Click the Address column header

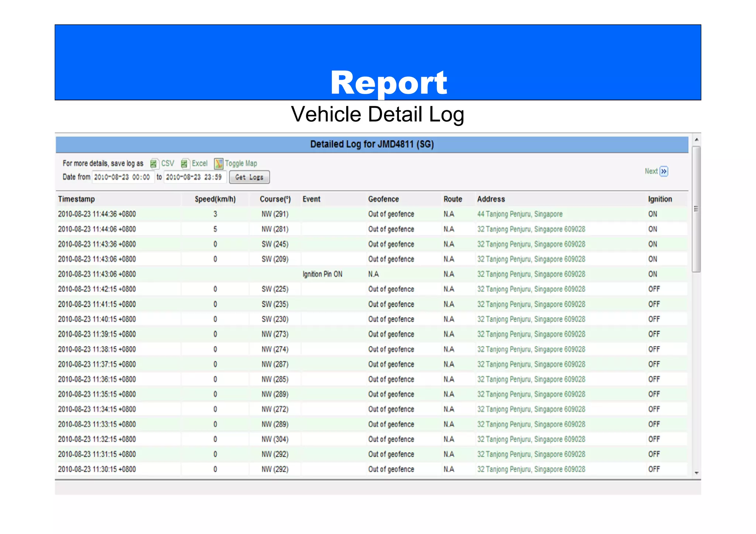coord(491,199)
